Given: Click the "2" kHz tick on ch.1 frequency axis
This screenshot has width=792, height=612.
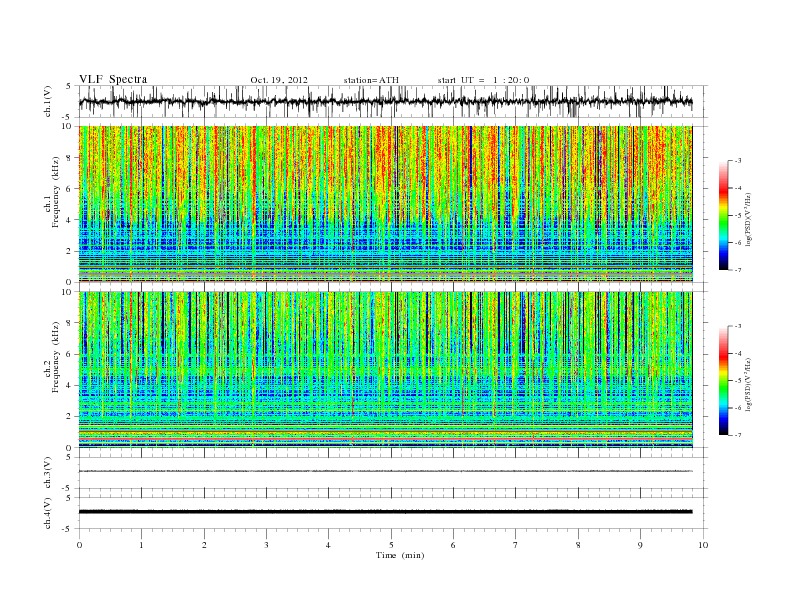Looking at the screenshot, I should coord(69,251).
